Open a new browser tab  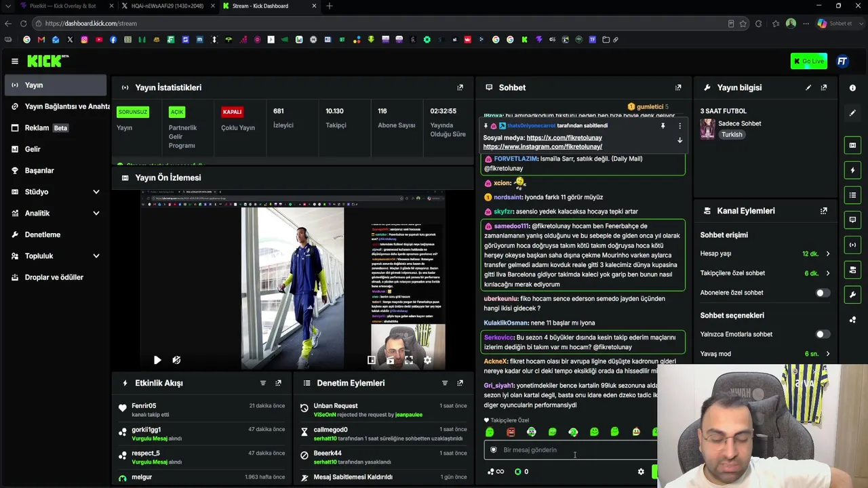(x=330, y=6)
